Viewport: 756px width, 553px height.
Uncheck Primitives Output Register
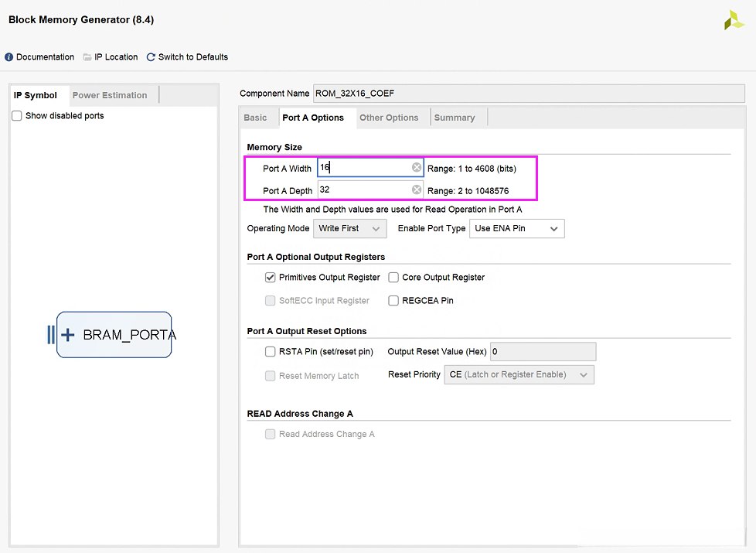[271, 277]
